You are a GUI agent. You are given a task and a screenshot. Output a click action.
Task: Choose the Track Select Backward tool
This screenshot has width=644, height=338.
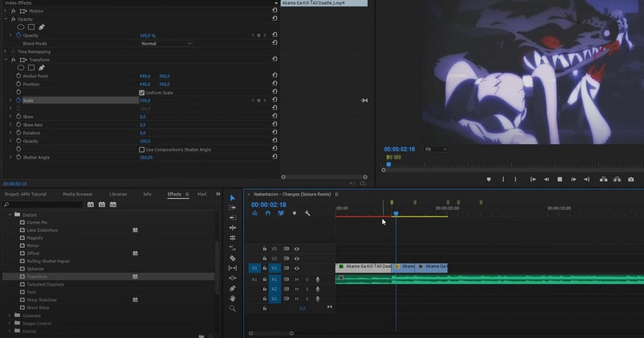233,217
